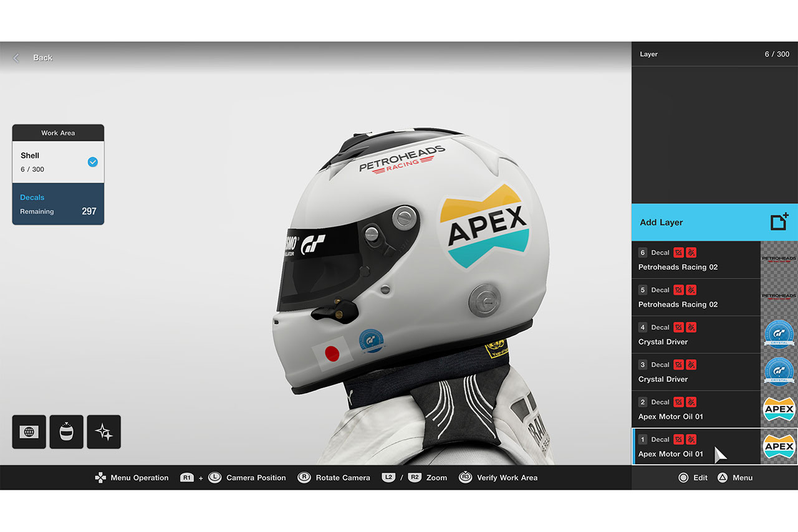Click the Menu triangle icon in bottom bar

[x=723, y=477]
